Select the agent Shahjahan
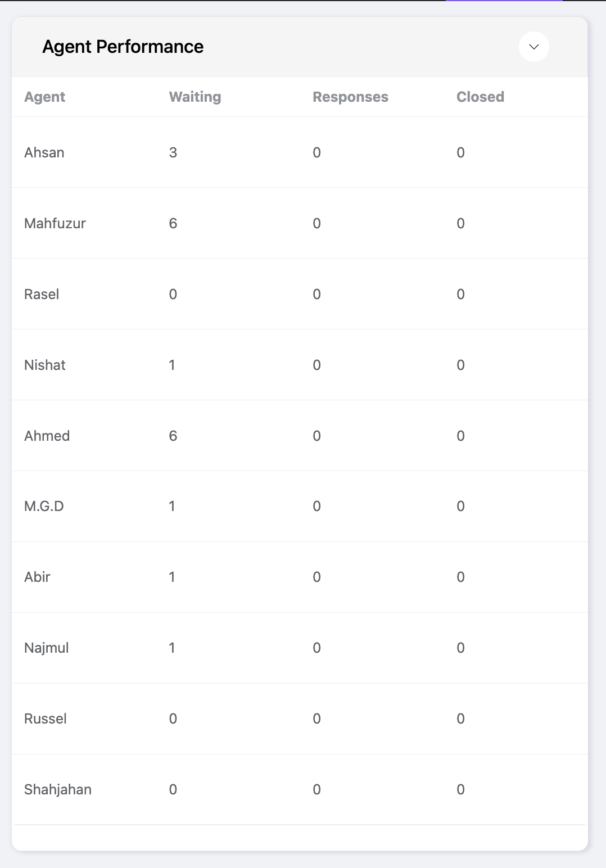 tap(58, 789)
